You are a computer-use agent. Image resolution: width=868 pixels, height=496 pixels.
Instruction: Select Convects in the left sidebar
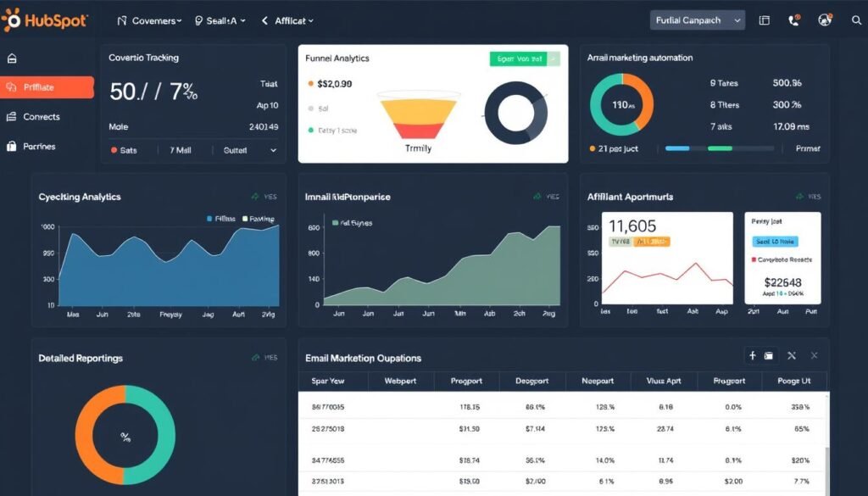point(42,116)
